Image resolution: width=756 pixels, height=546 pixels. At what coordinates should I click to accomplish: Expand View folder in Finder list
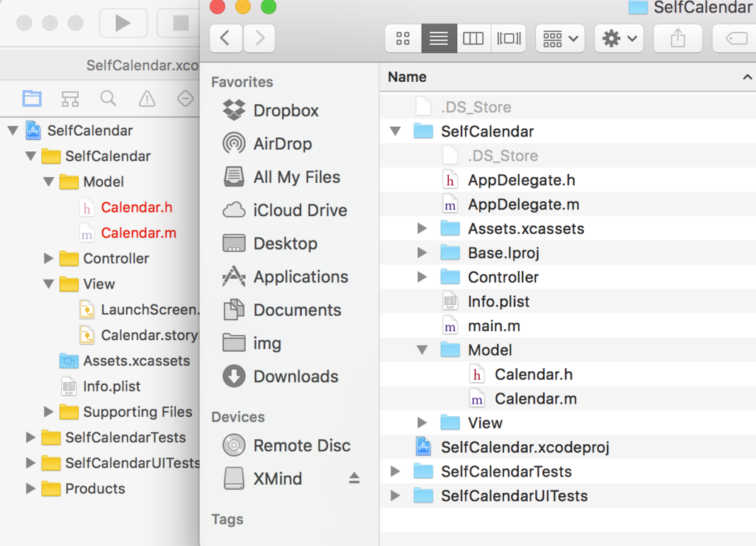422,423
